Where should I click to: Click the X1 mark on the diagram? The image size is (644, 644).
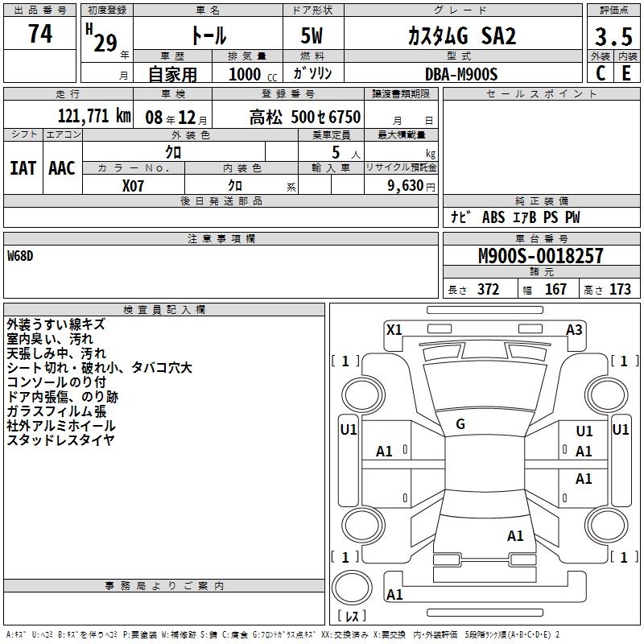[394, 330]
